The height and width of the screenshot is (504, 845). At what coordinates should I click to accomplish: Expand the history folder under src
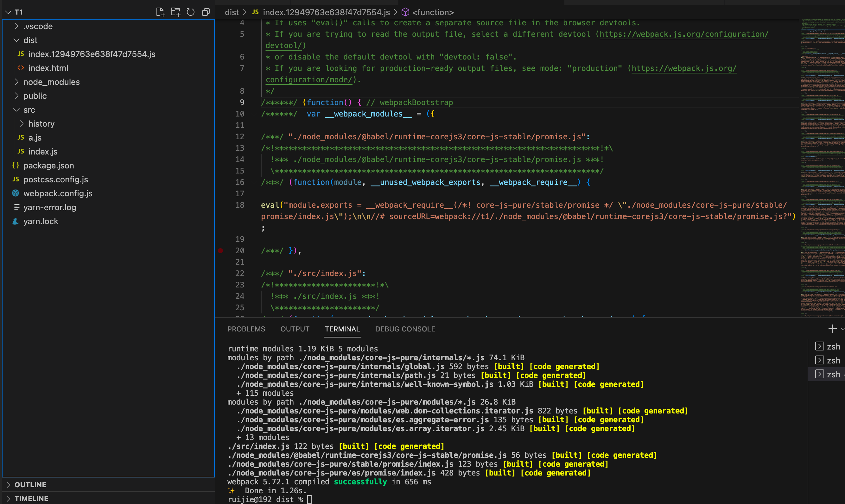tap(41, 123)
